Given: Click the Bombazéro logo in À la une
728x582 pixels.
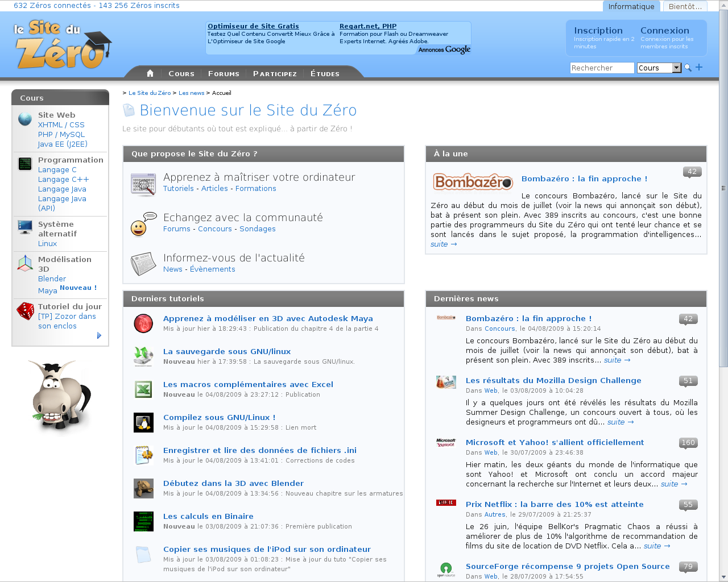Looking at the screenshot, I should 473,182.
